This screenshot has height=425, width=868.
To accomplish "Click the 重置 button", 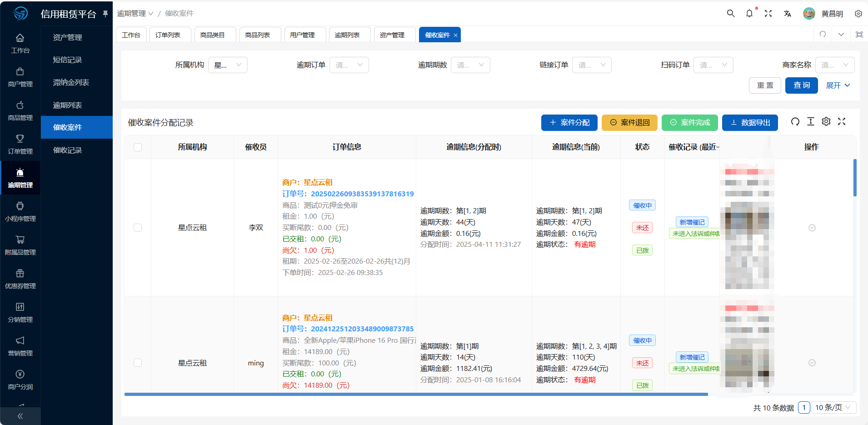I will (765, 85).
